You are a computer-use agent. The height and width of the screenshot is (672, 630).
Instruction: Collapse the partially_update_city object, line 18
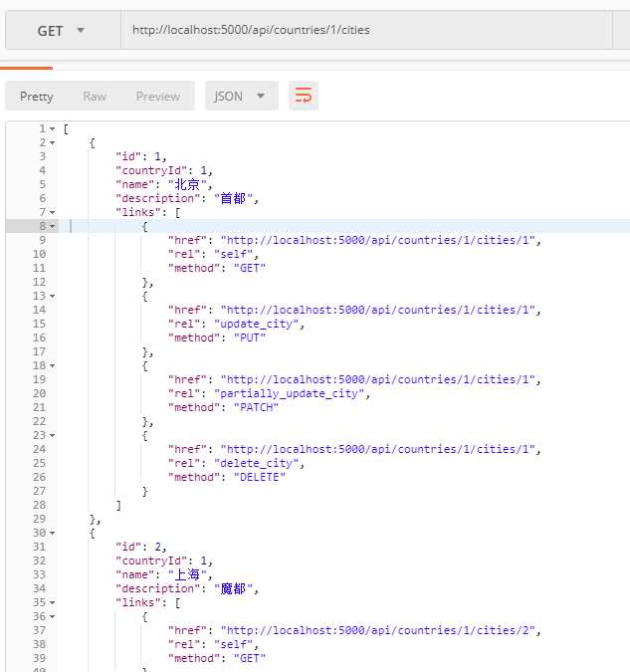click(x=53, y=366)
